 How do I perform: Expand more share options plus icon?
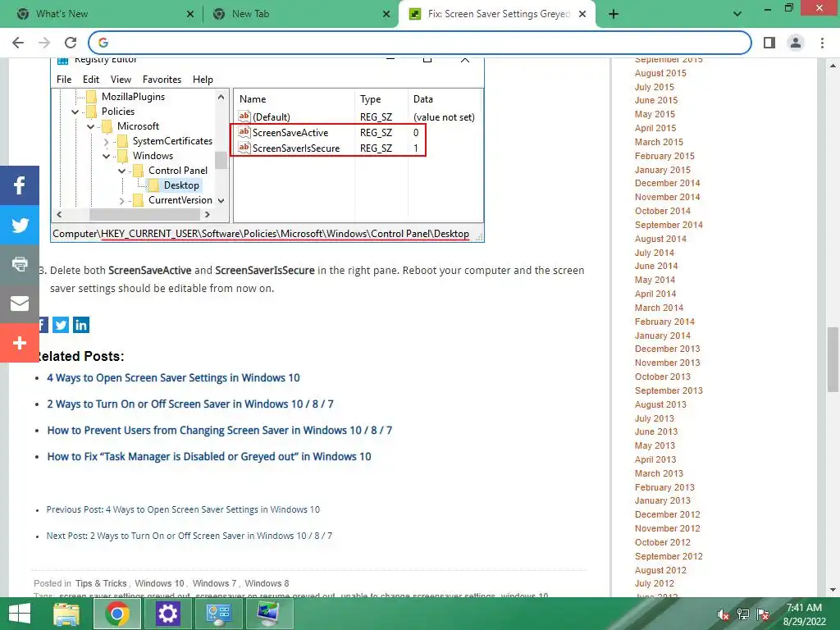pos(20,343)
